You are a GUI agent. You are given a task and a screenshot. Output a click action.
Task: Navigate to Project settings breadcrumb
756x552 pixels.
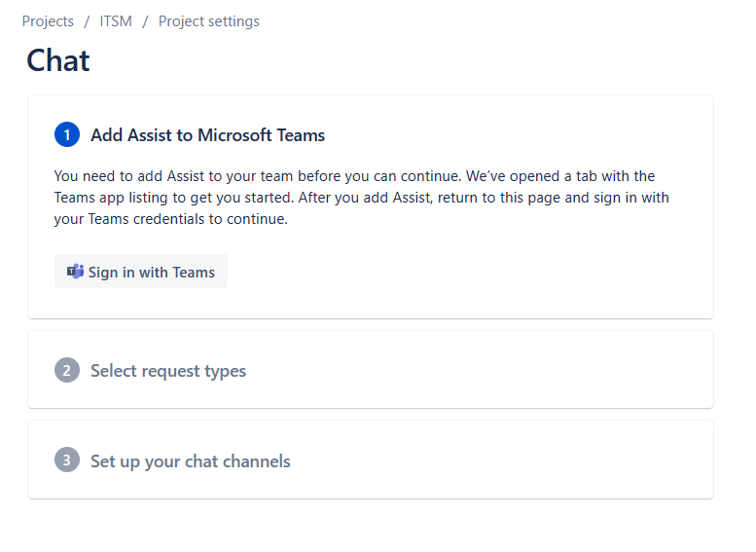click(209, 21)
